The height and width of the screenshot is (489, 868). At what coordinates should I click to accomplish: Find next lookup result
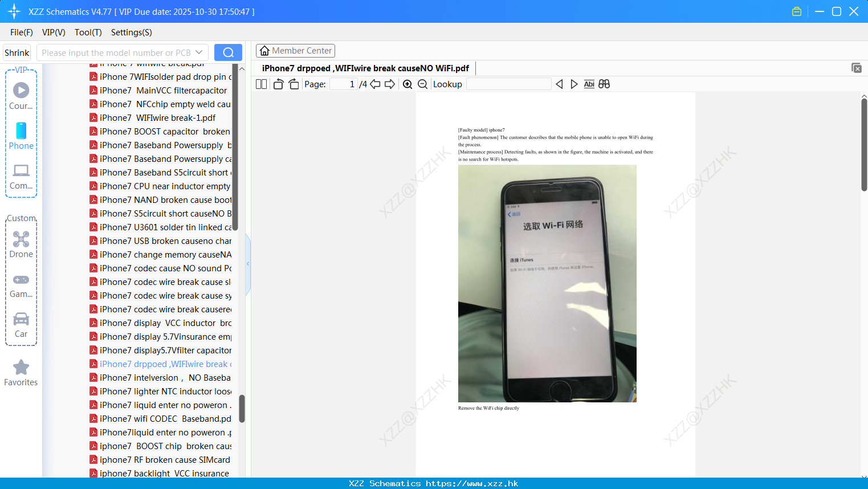click(574, 84)
